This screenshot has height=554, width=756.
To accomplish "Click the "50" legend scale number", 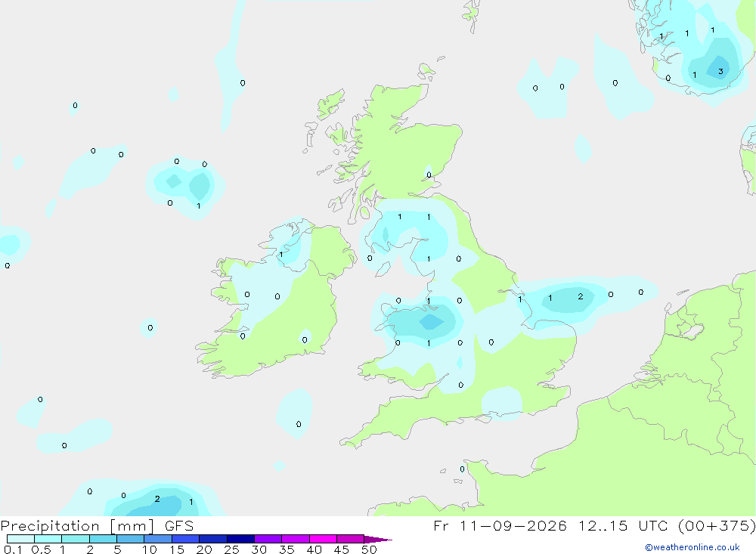I will (x=369, y=549).
